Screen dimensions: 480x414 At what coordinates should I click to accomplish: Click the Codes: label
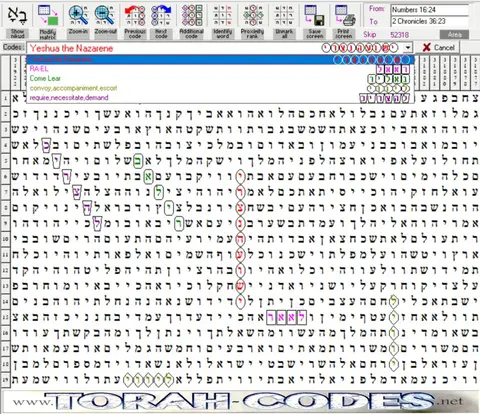click(13, 47)
